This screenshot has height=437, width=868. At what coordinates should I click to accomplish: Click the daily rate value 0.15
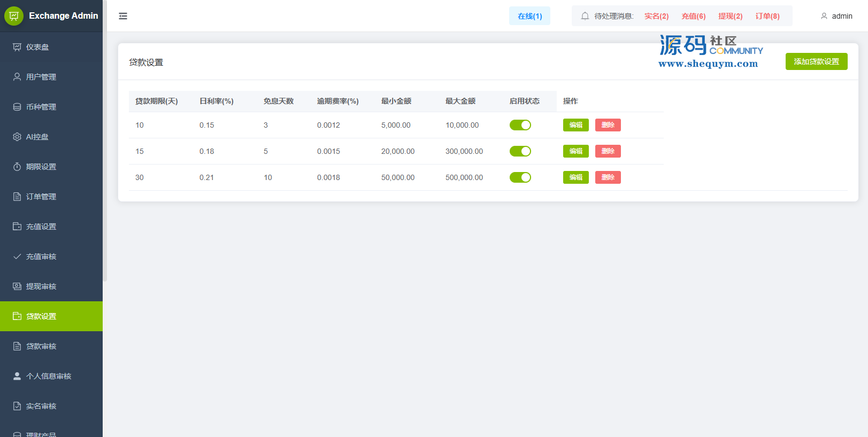click(206, 125)
